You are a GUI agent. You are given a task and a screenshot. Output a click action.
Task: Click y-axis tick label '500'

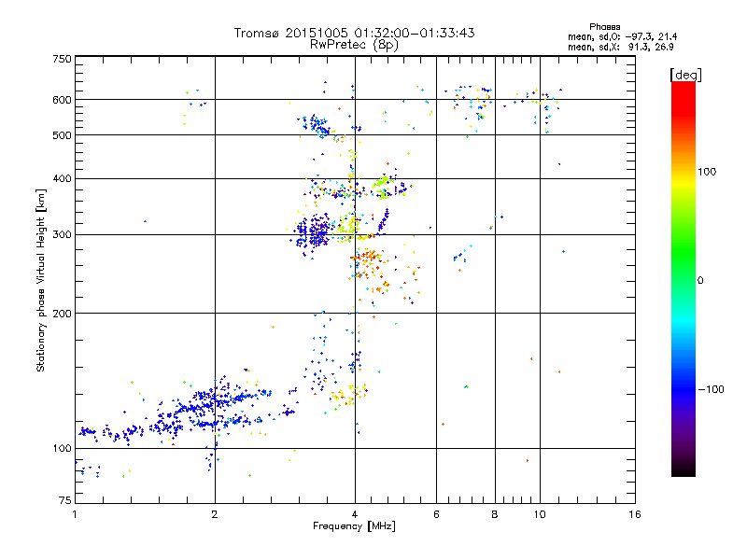pyautogui.click(x=63, y=135)
